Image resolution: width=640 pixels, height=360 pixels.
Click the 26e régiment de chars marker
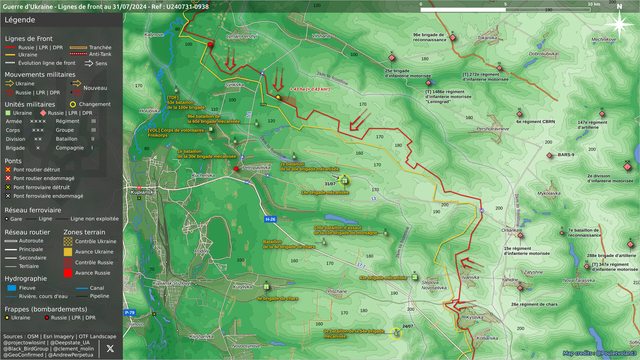pos(520,288)
